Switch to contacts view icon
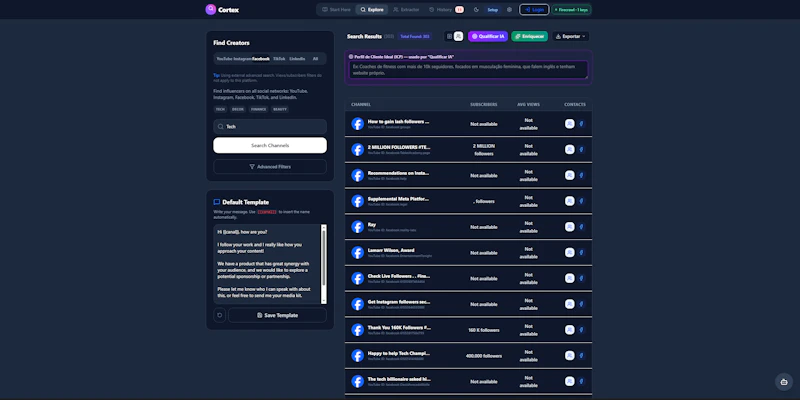 459,36
